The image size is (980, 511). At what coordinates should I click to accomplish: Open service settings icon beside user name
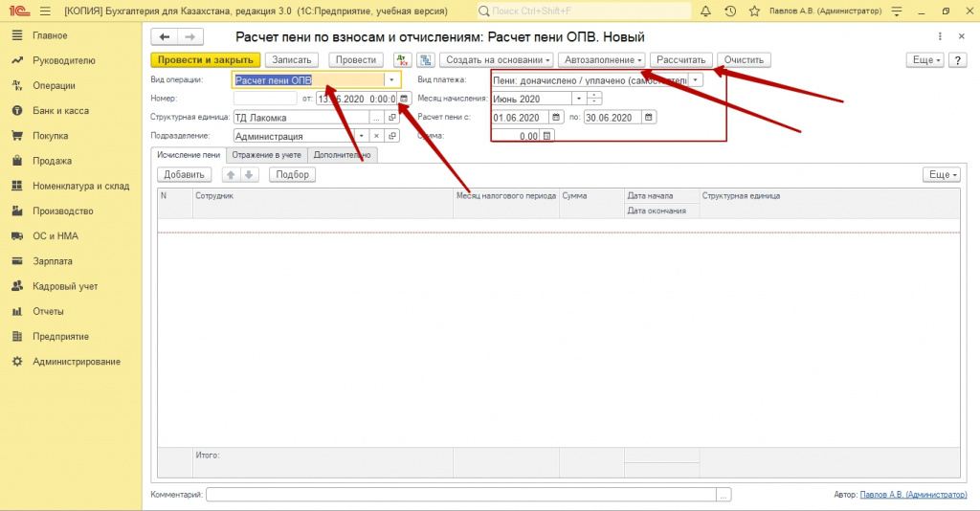pyautogui.click(x=897, y=11)
